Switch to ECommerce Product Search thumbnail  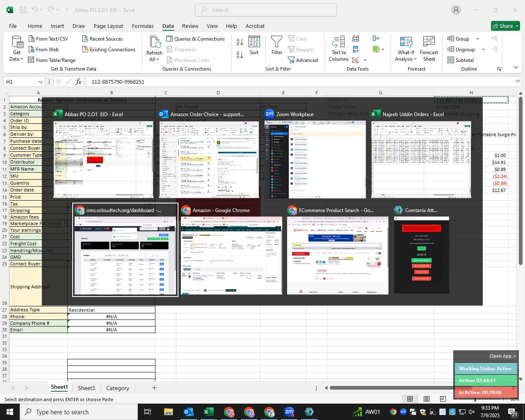338,251
